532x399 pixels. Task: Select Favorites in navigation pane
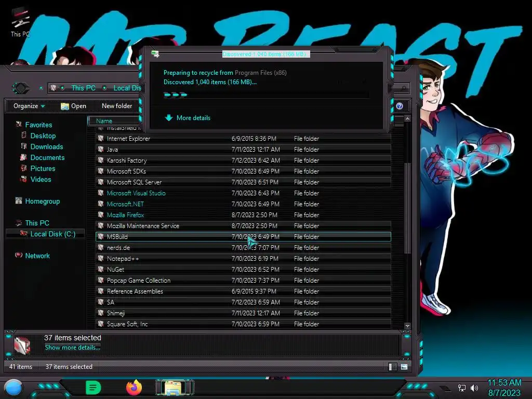pos(38,125)
